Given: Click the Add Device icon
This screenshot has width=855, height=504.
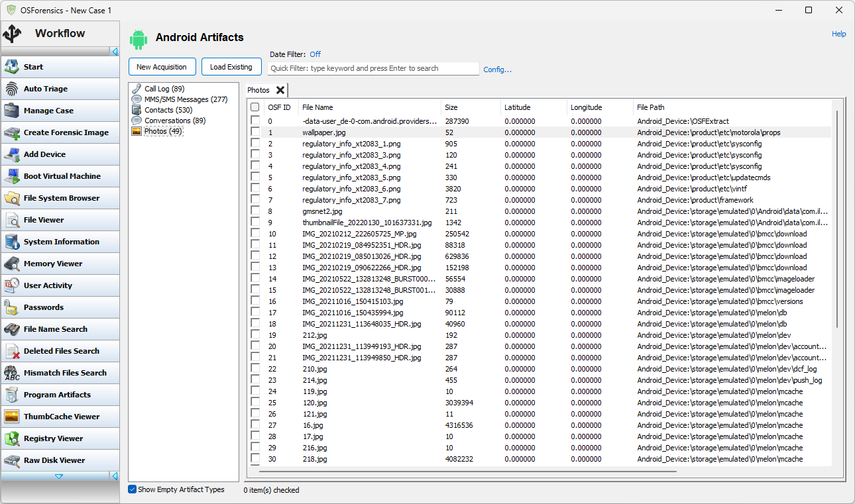Looking at the screenshot, I should click(x=12, y=154).
